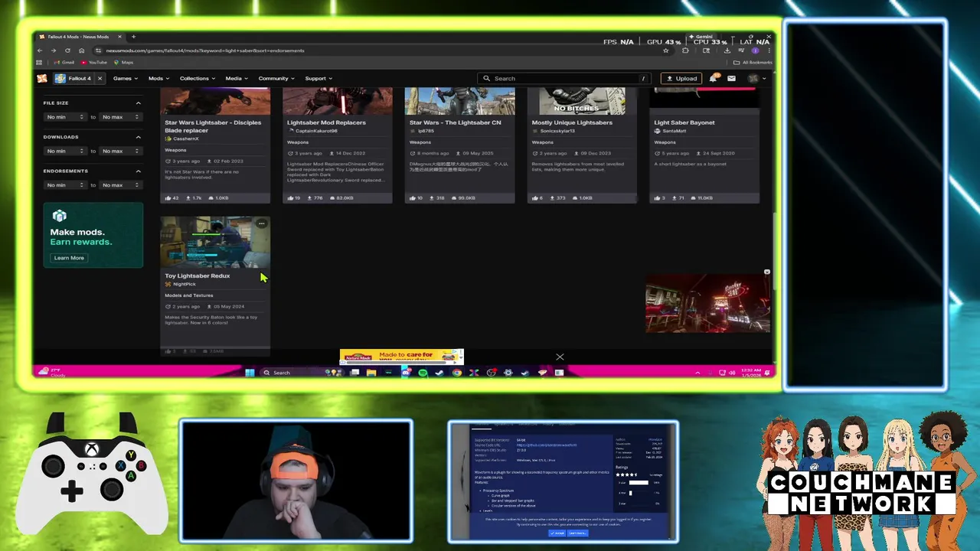Click the browser home icon
980x551 pixels.
click(x=82, y=51)
